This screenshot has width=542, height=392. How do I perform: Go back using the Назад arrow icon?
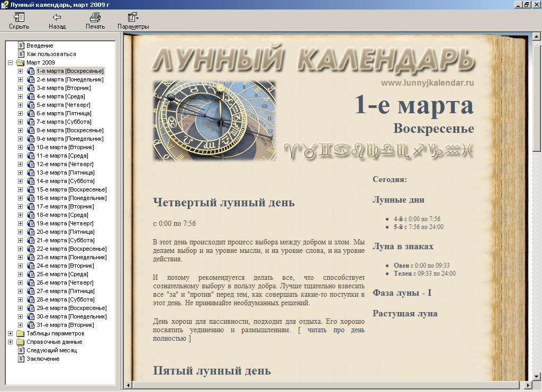57,17
